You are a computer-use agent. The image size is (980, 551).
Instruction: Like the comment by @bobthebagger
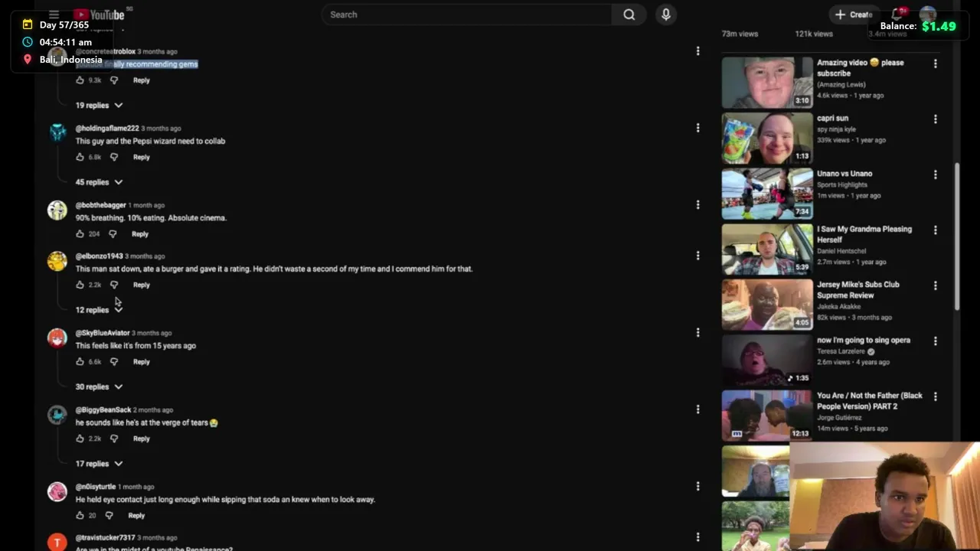80,234
